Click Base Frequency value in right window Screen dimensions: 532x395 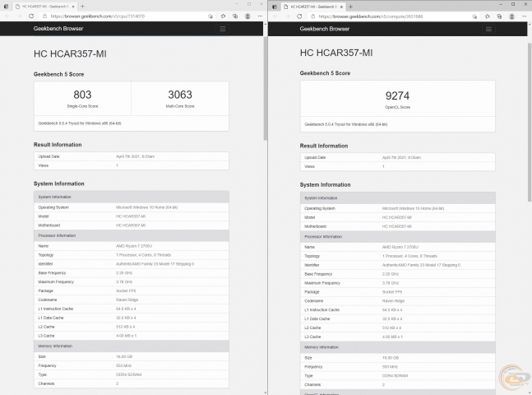click(391, 274)
